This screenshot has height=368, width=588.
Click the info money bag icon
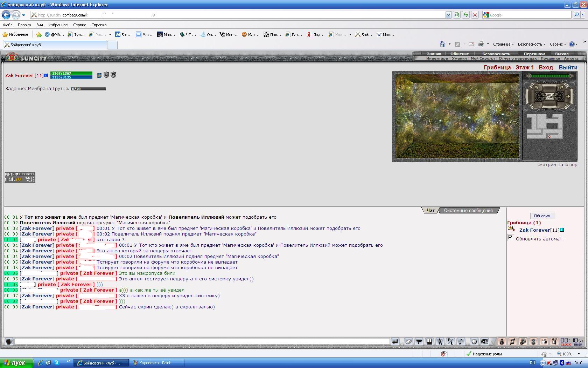502,341
